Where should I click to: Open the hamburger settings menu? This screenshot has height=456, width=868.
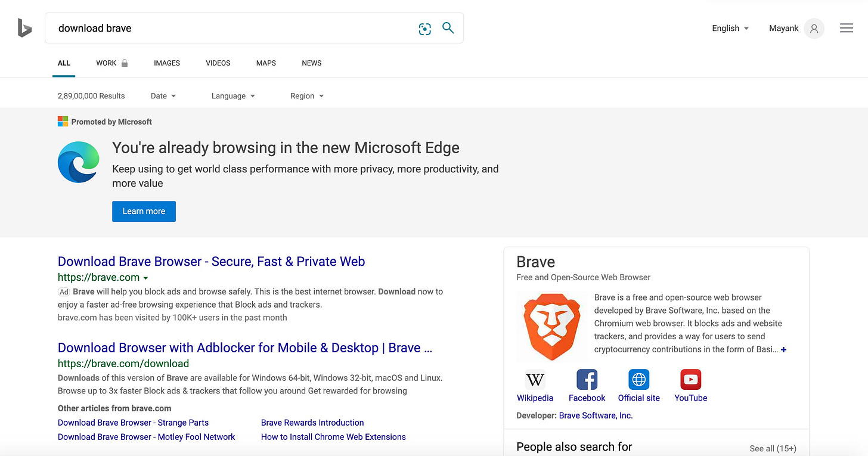tap(847, 28)
